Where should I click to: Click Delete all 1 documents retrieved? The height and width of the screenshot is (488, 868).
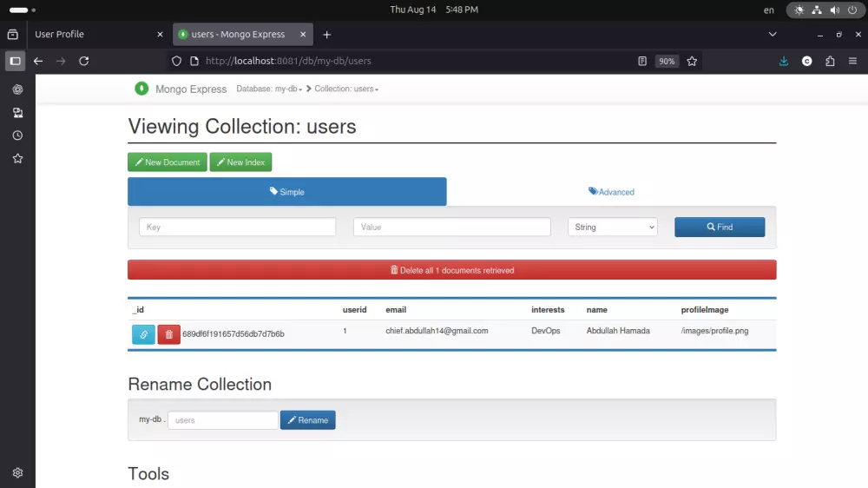click(451, 270)
